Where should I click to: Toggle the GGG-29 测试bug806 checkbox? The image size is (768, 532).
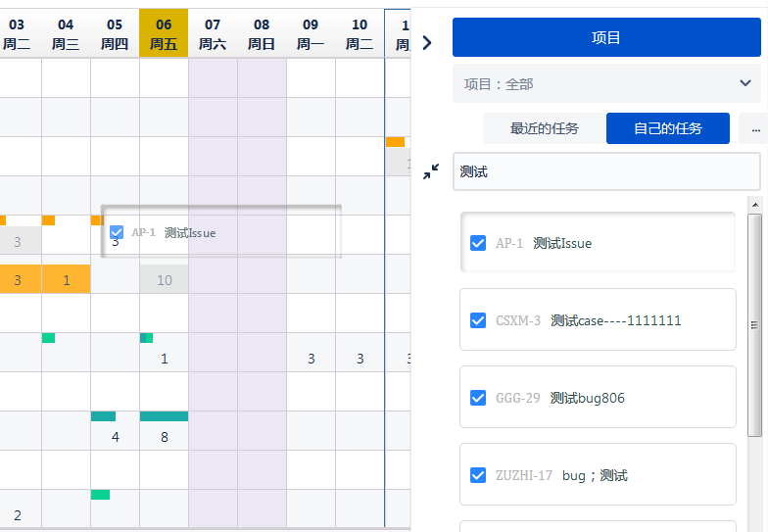click(x=478, y=398)
